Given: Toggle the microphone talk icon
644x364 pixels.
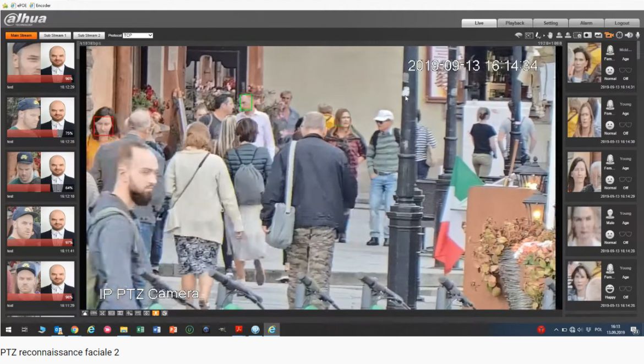Looking at the screenshot, I should [x=637, y=35].
